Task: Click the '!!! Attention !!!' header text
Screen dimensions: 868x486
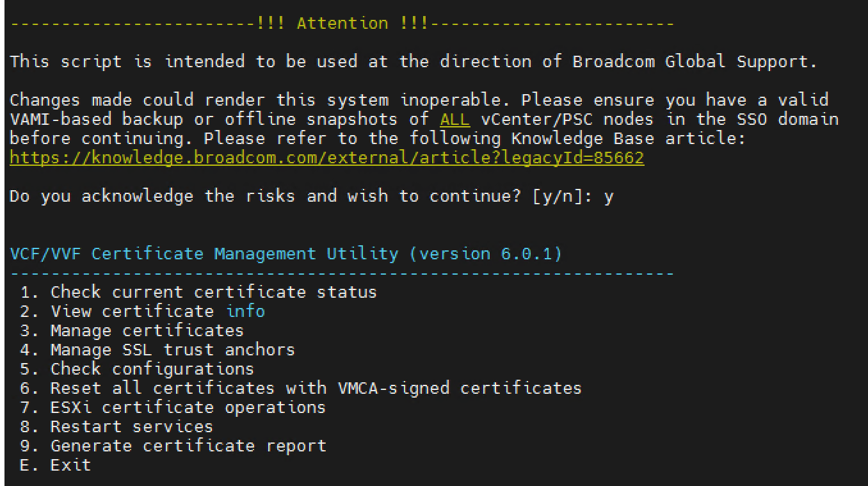Action: click(342, 24)
